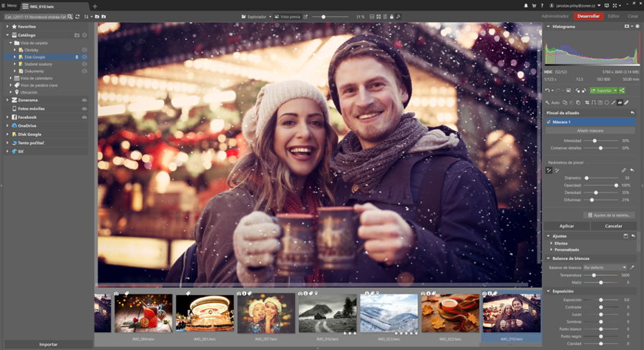
Task: Toggle the Máscara 1 checkbox
Action: [549, 122]
